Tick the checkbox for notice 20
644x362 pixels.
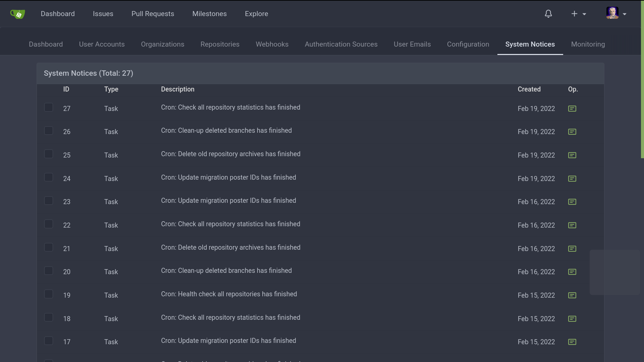click(49, 271)
